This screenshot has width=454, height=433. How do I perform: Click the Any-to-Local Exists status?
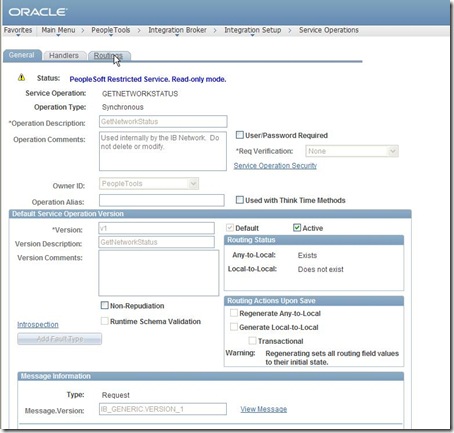coord(307,255)
